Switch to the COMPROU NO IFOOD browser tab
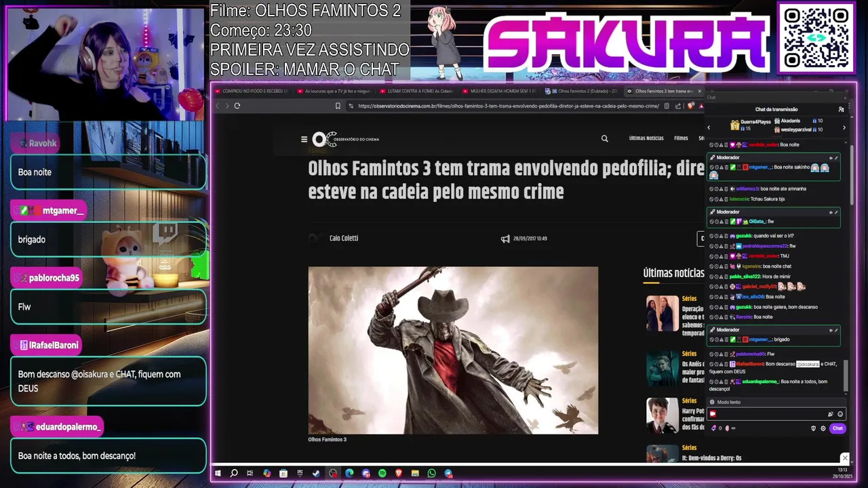The width and height of the screenshot is (868, 488). click(252, 91)
